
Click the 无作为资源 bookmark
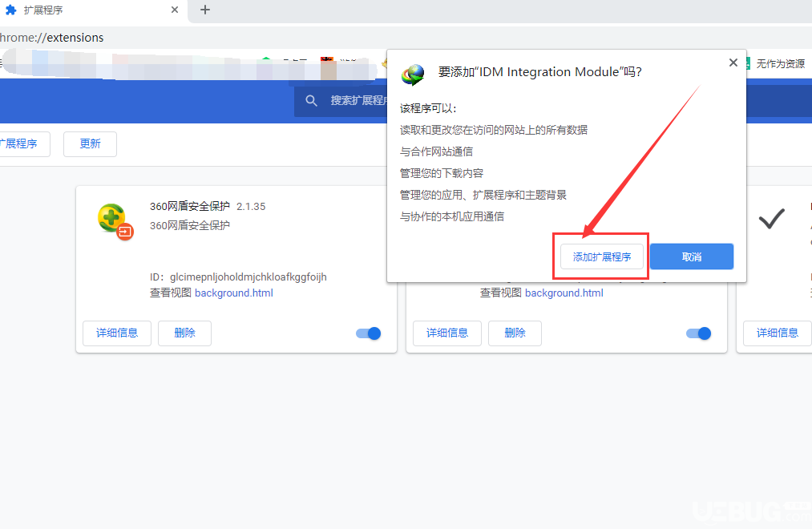click(774, 63)
